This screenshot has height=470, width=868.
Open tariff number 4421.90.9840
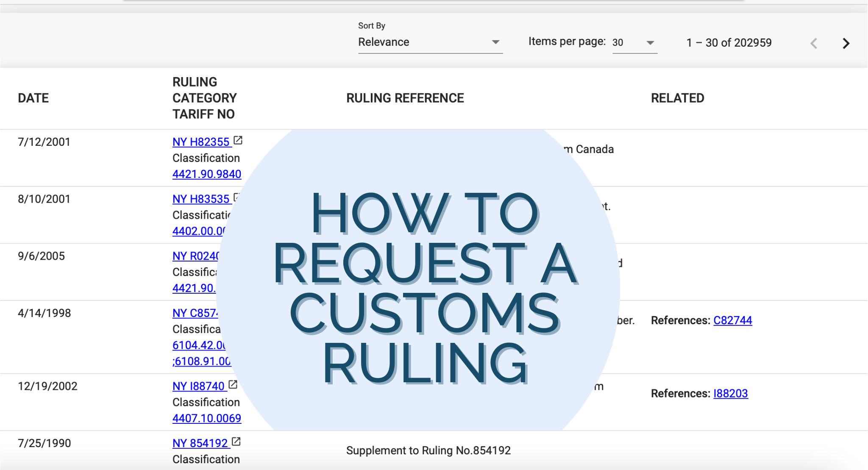pyautogui.click(x=206, y=174)
